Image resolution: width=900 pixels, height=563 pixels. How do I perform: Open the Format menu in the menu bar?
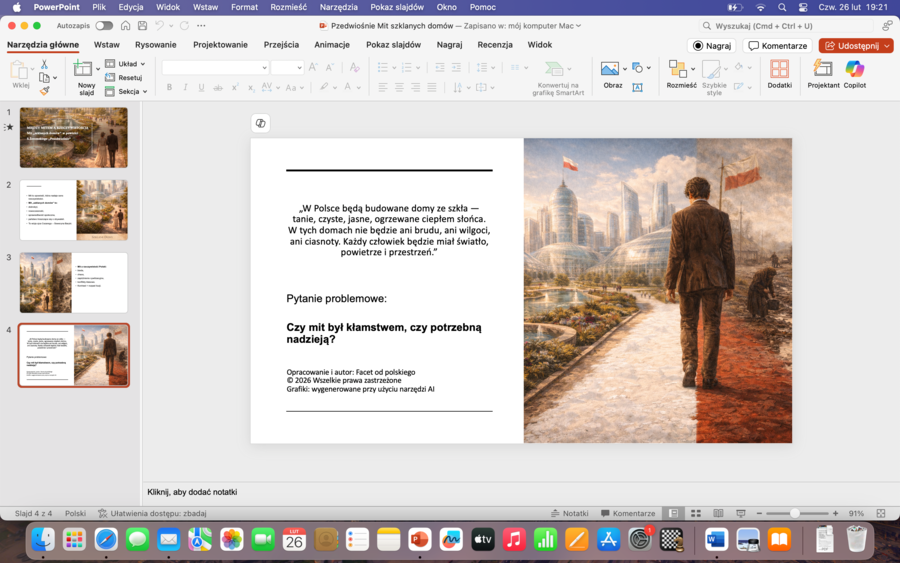tap(244, 7)
